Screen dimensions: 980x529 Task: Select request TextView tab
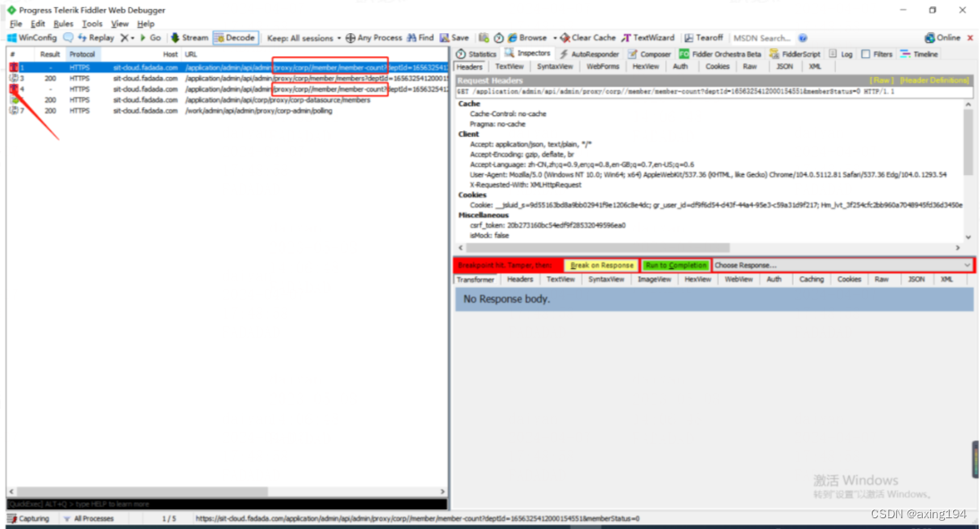pyautogui.click(x=510, y=67)
